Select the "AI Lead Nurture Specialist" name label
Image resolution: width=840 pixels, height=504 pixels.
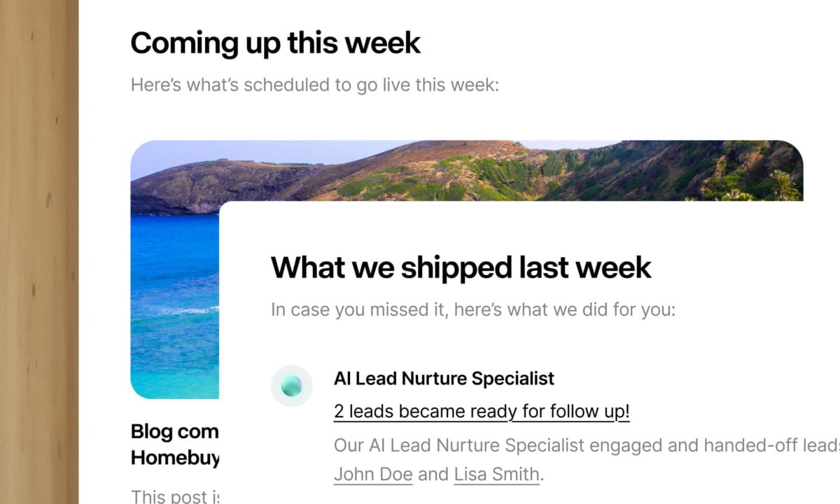(x=444, y=379)
